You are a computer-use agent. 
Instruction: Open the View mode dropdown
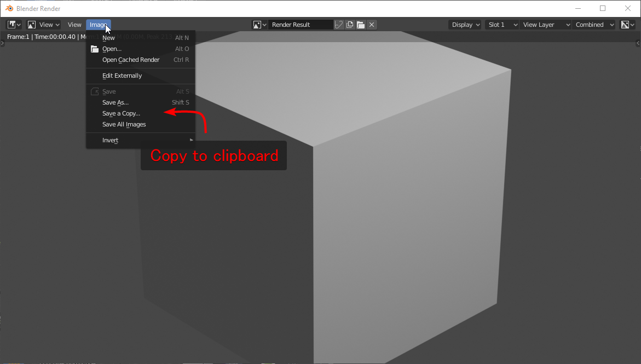(43, 25)
